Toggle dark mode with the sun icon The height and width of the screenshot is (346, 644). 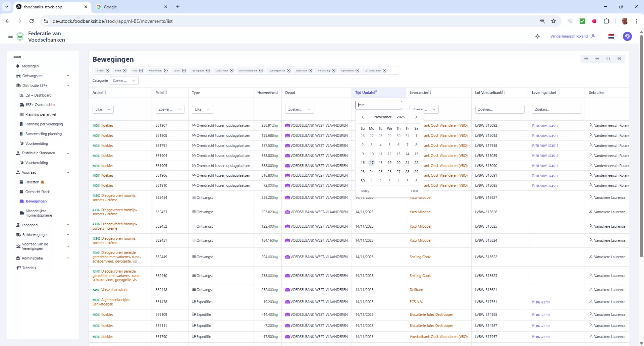tap(537, 36)
